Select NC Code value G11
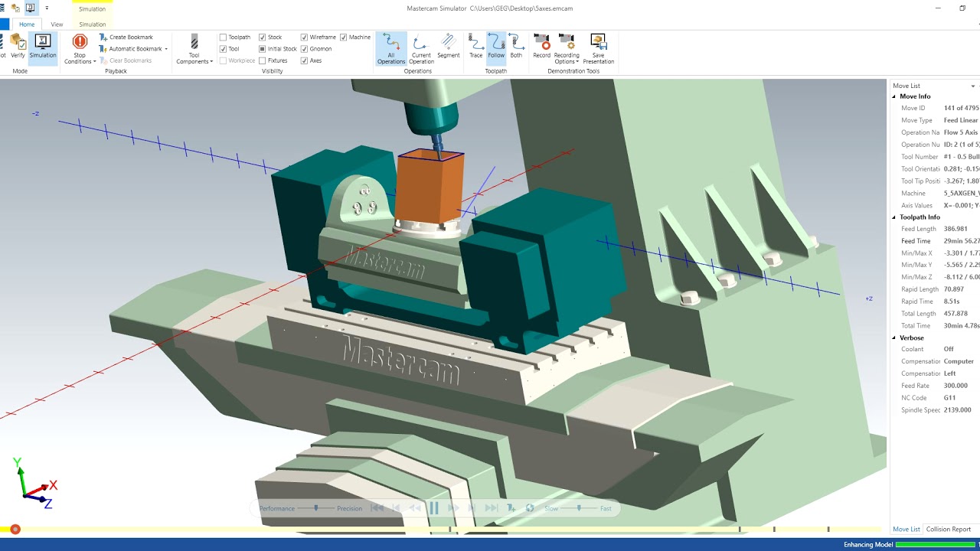980x551 pixels. click(950, 398)
